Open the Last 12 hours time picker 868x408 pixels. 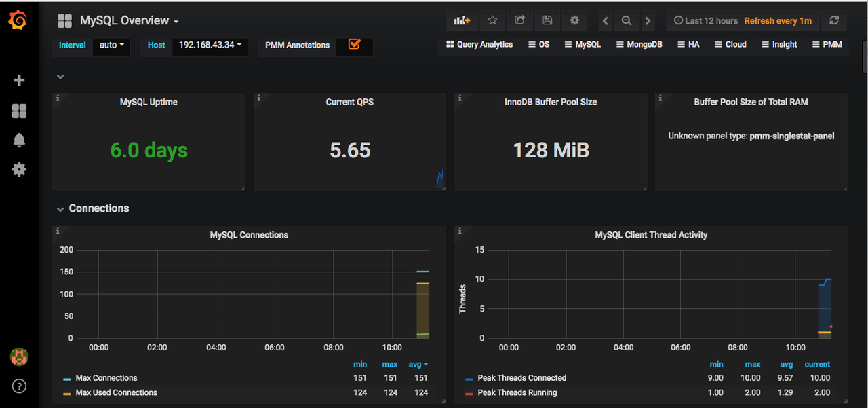[743, 21]
